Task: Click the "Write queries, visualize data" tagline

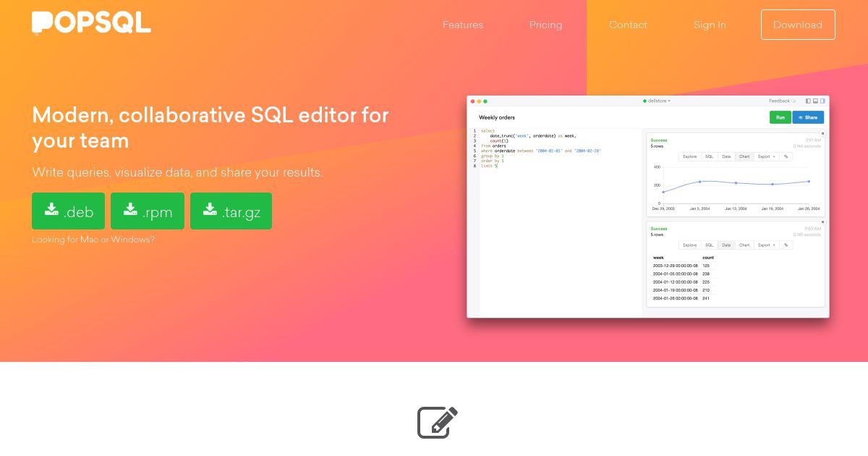Action: pos(177,172)
